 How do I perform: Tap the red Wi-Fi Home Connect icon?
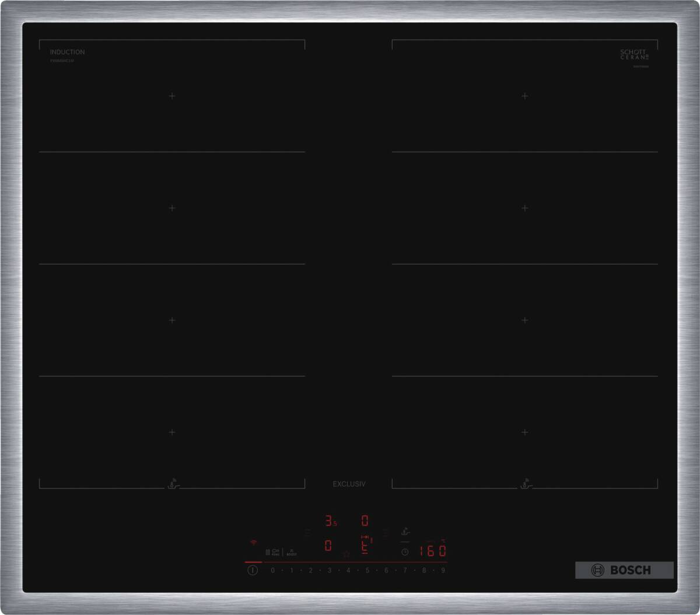tap(253, 542)
